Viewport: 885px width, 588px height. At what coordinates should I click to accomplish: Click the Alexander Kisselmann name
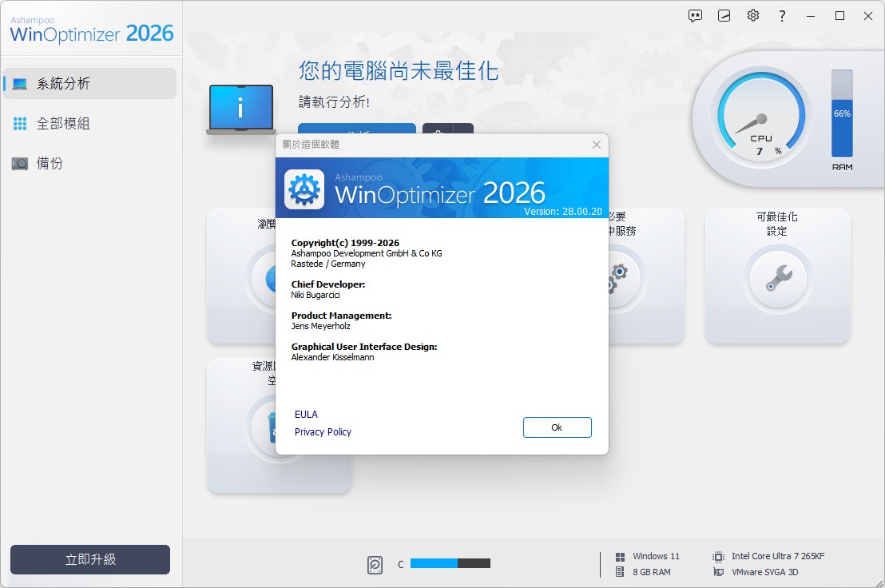(x=332, y=357)
